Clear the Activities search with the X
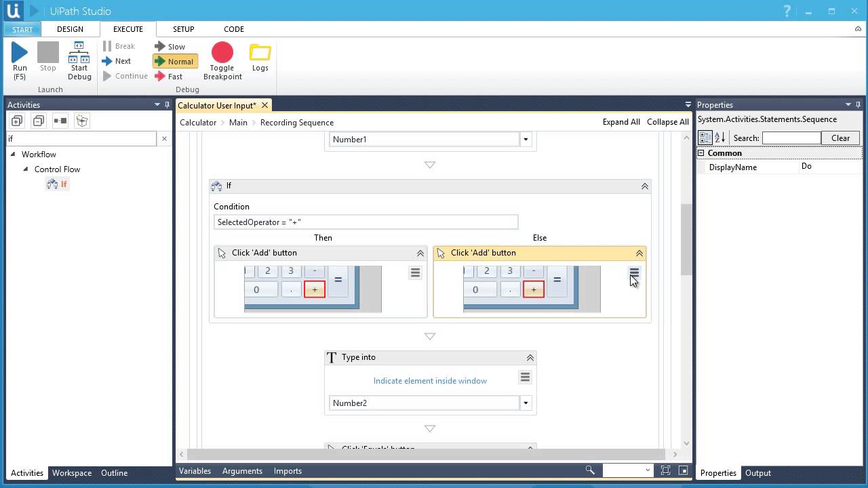 pyautogui.click(x=164, y=138)
